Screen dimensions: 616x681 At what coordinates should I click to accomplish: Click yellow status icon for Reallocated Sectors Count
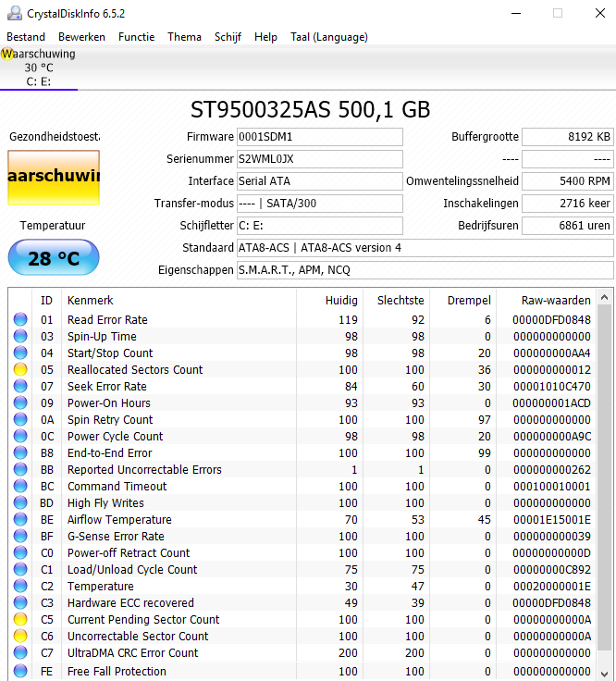20,369
